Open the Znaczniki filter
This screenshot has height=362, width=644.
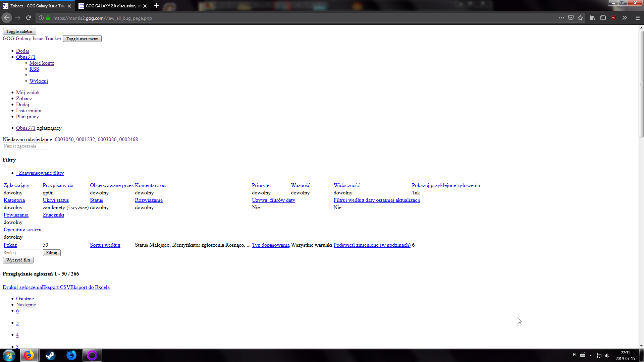(x=53, y=215)
